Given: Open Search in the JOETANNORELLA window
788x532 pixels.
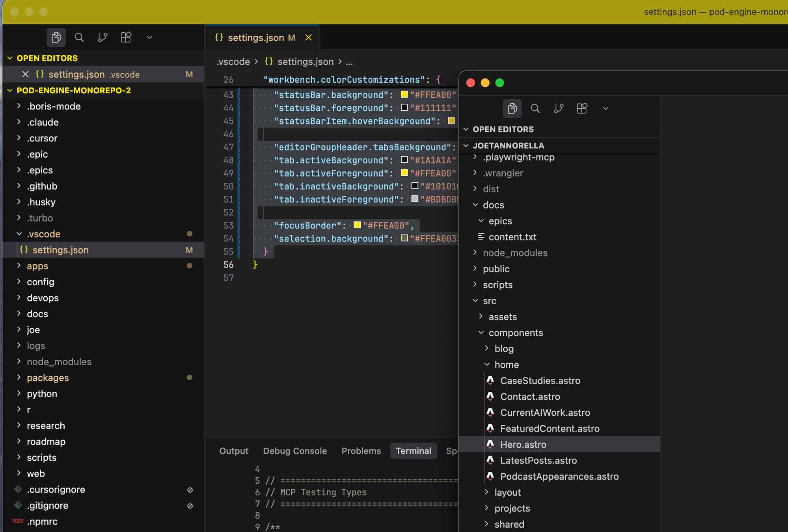Looking at the screenshot, I should pos(535,108).
